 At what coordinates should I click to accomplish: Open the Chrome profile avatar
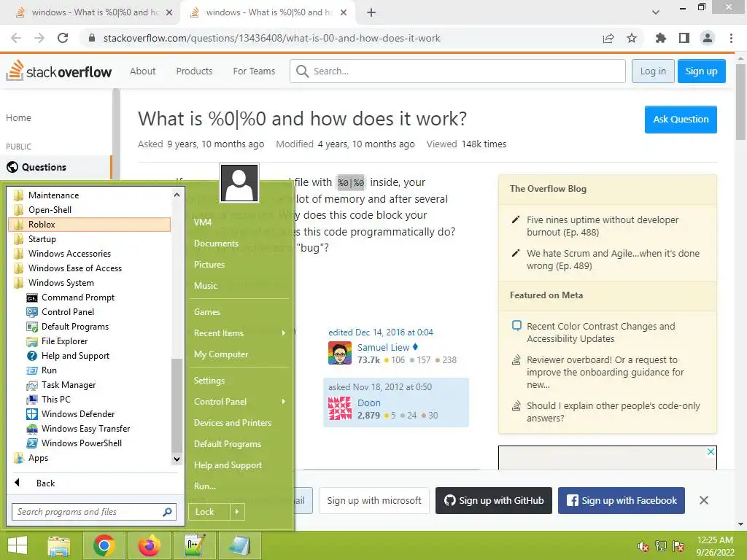(x=708, y=38)
